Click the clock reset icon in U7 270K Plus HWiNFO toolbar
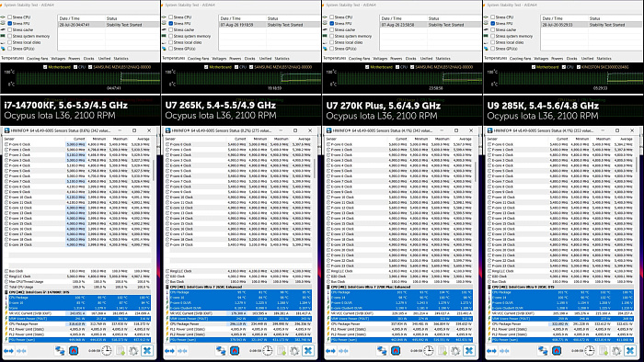644x362 pixels. (x=429, y=351)
